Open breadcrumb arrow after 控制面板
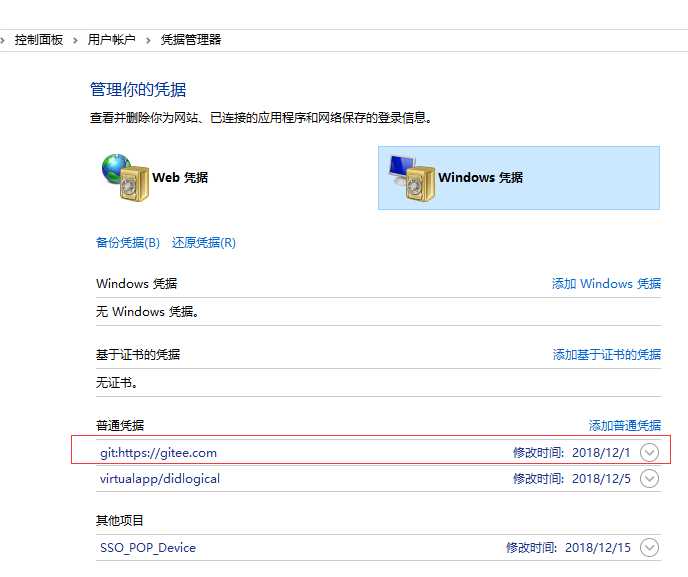 pos(75,40)
